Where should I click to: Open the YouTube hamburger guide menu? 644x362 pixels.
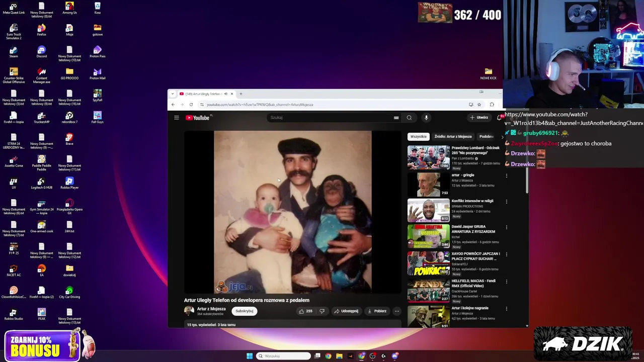(177, 118)
